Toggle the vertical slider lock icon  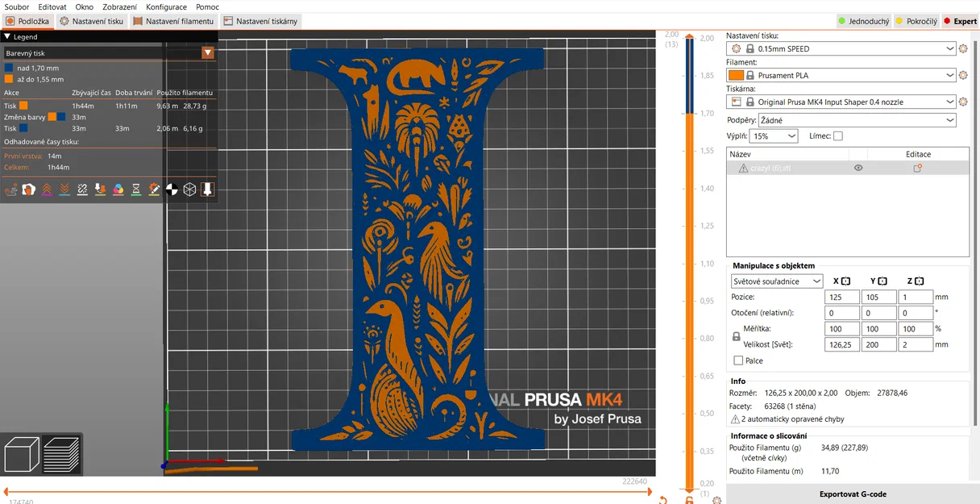(689, 500)
